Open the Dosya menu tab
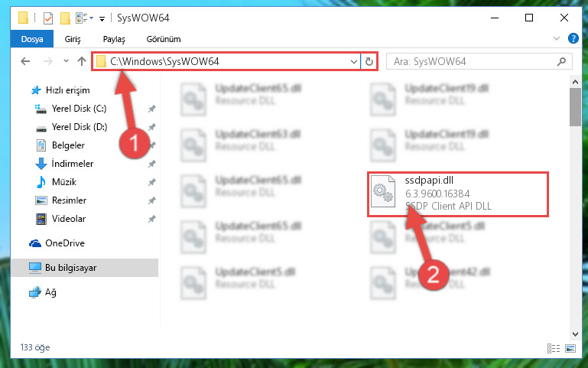The width and height of the screenshot is (588, 368). (x=32, y=39)
